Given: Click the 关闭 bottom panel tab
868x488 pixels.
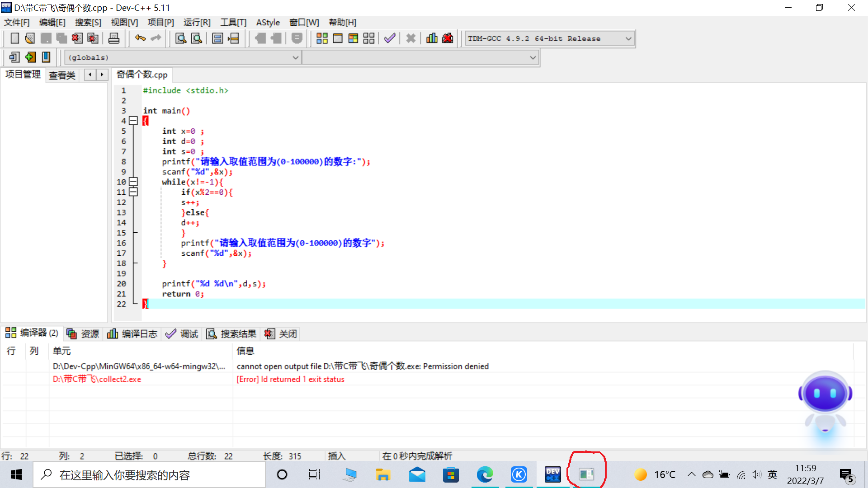Looking at the screenshot, I should click(x=281, y=333).
